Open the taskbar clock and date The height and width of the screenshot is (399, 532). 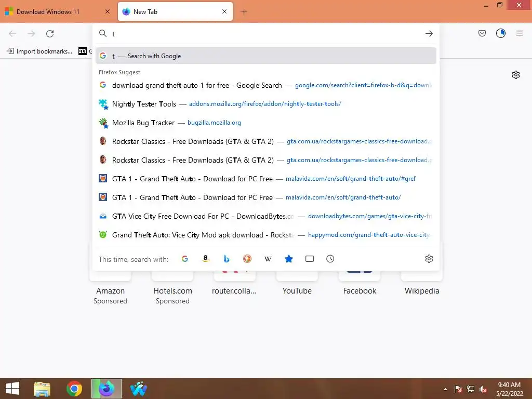coord(509,389)
